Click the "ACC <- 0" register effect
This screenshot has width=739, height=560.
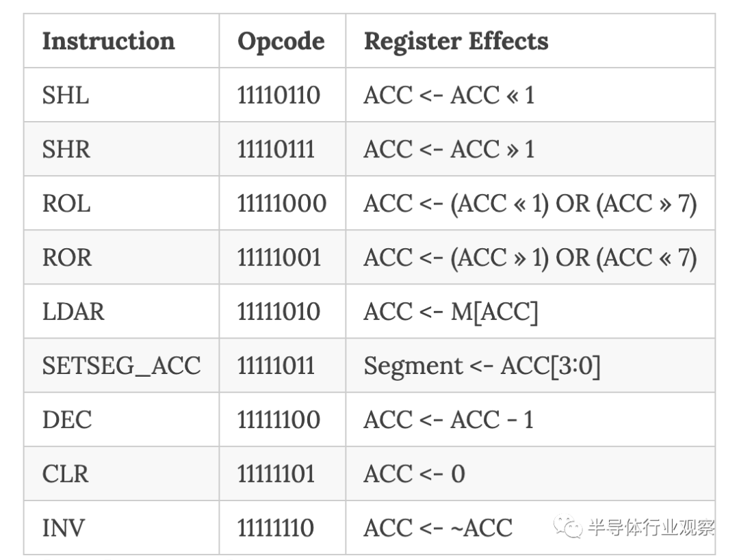[414, 473]
